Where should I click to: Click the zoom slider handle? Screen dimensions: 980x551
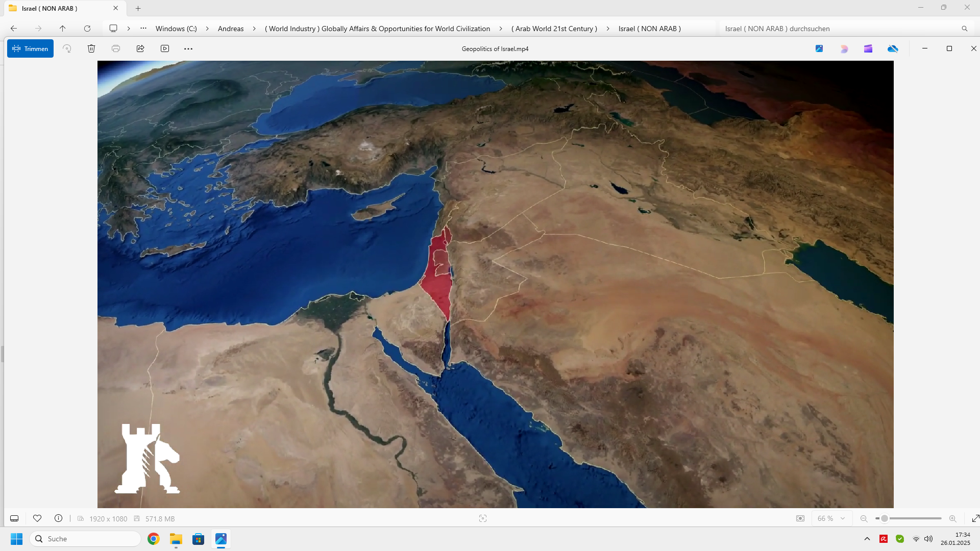click(885, 518)
